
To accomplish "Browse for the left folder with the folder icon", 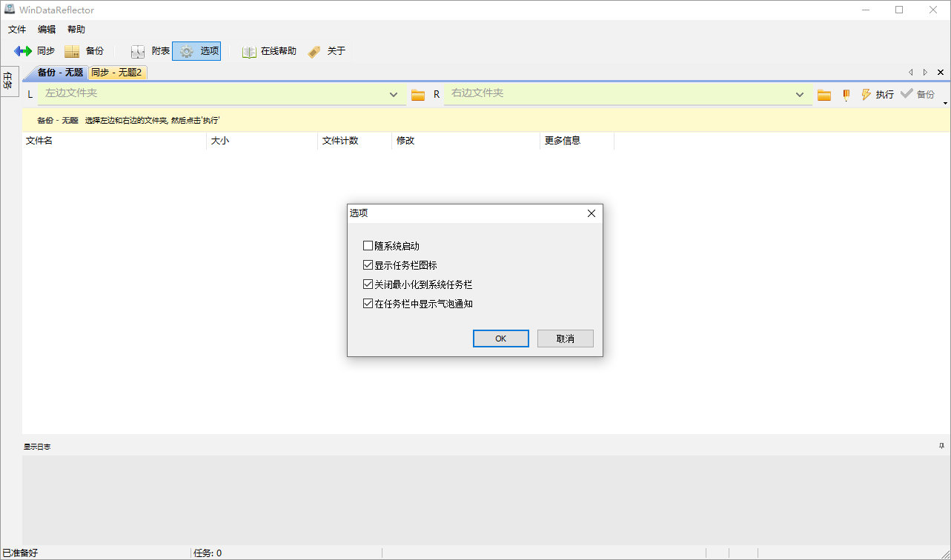I will (x=418, y=95).
